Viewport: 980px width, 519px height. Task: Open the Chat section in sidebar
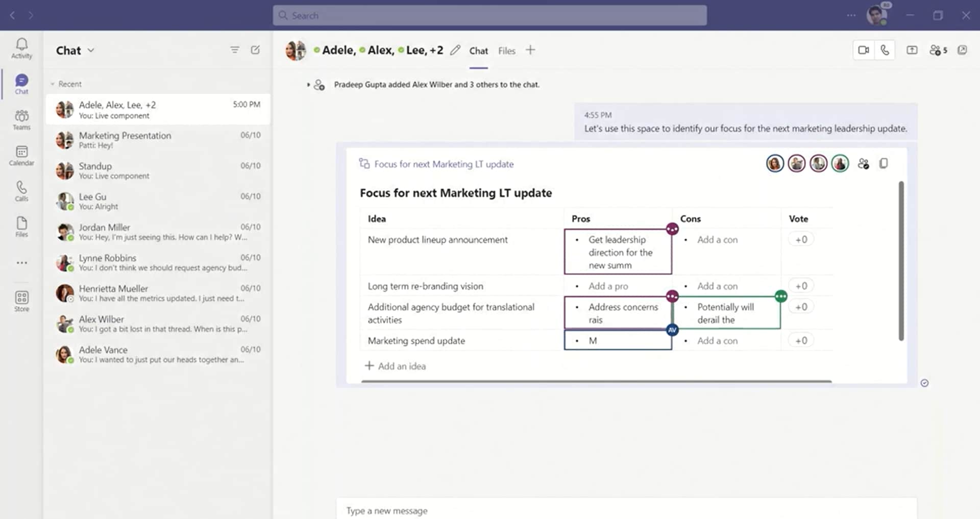tap(21, 84)
